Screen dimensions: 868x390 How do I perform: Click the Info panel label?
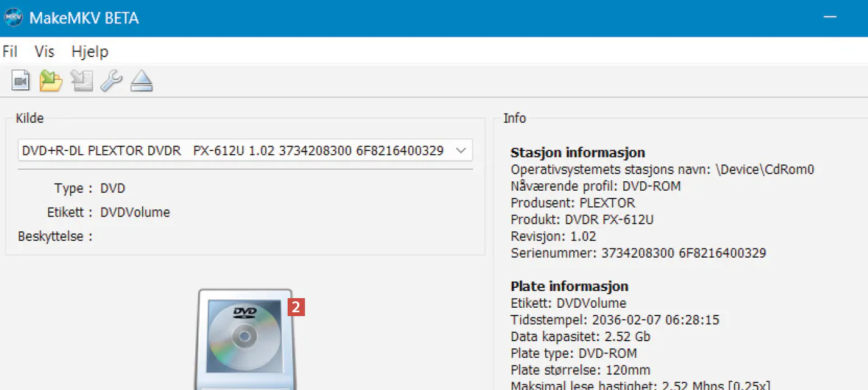[515, 118]
